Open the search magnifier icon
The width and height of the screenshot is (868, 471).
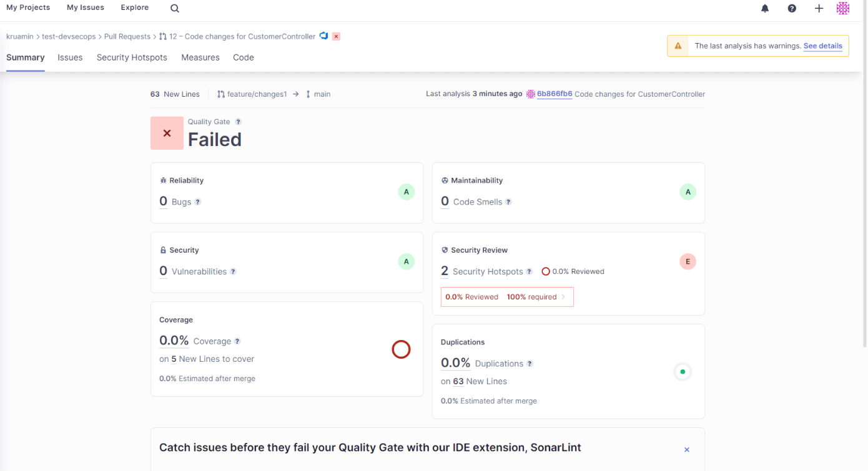coord(175,8)
